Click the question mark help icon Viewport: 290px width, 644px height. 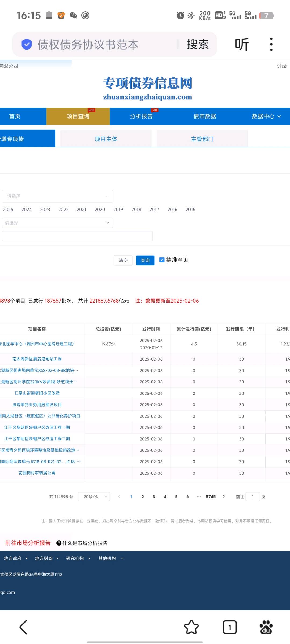(59, 543)
